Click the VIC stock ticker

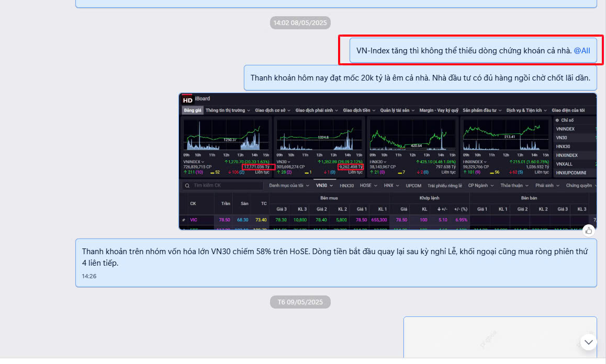[194, 220]
